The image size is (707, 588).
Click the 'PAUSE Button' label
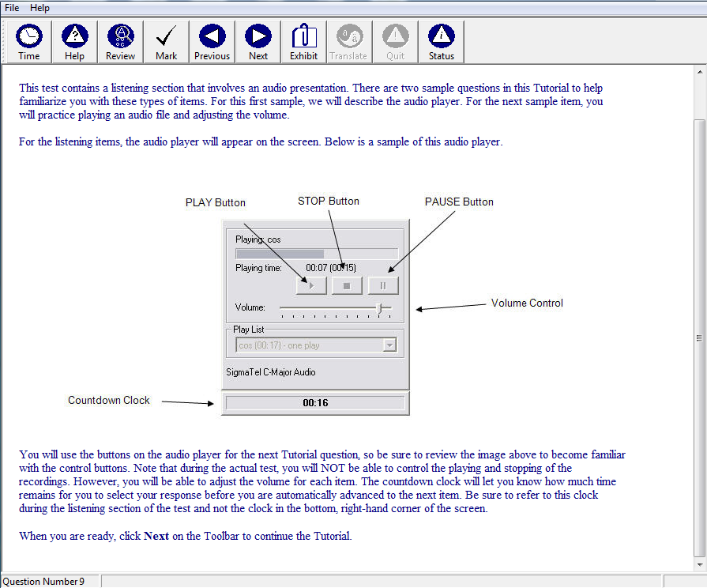[459, 202]
